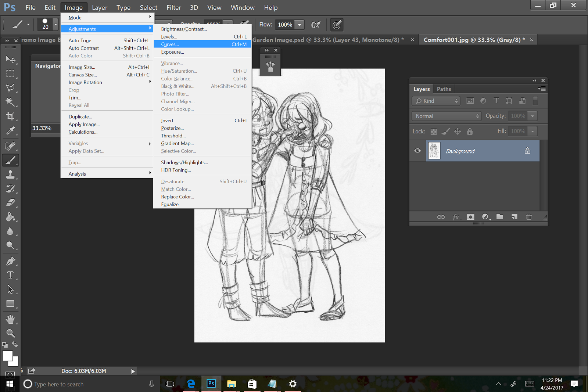This screenshot has width=588, height=392.
Task: Select the Horizontal Type tool
Action: click(x=10, y=275)
